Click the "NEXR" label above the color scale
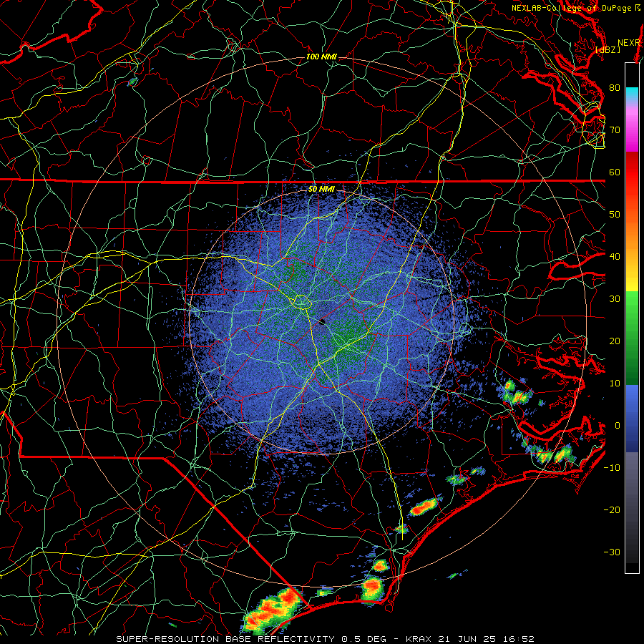 pyautogui.click(x=628, y=43)
